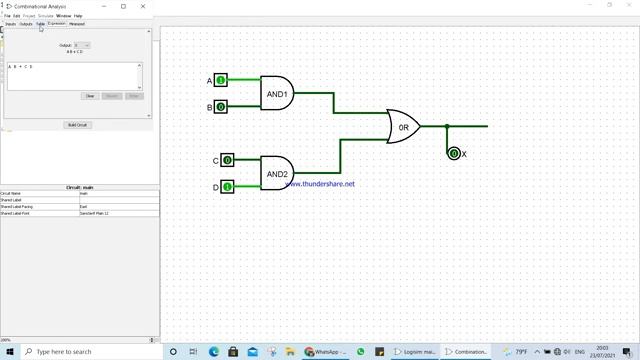
Task: Click the taskbar search box
Action: [x=92, y=351]
